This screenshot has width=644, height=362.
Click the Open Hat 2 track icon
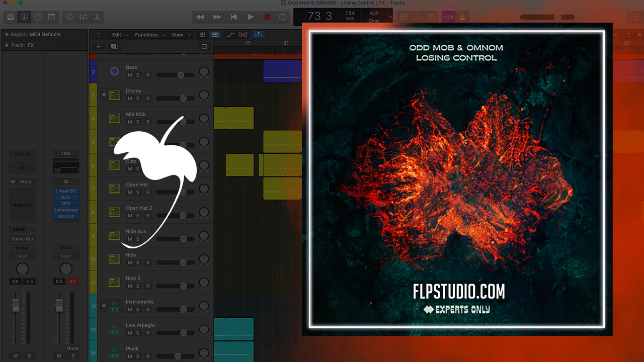tap(114, 212)
